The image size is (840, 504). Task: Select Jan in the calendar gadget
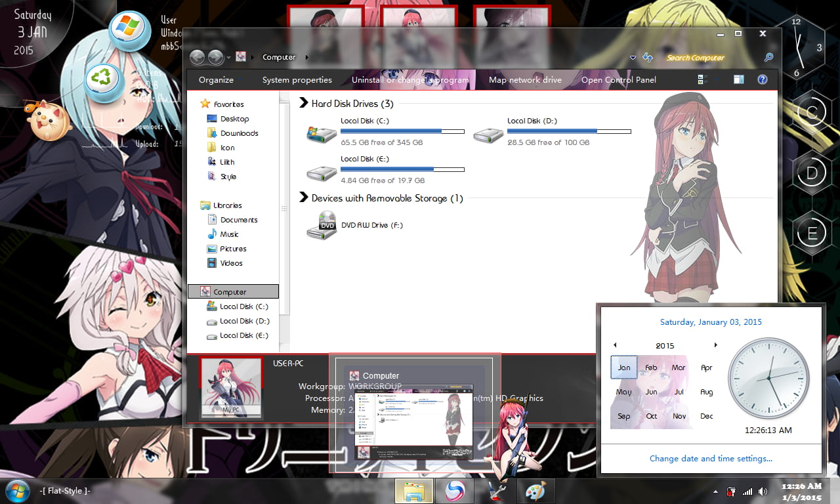(623, 367)
